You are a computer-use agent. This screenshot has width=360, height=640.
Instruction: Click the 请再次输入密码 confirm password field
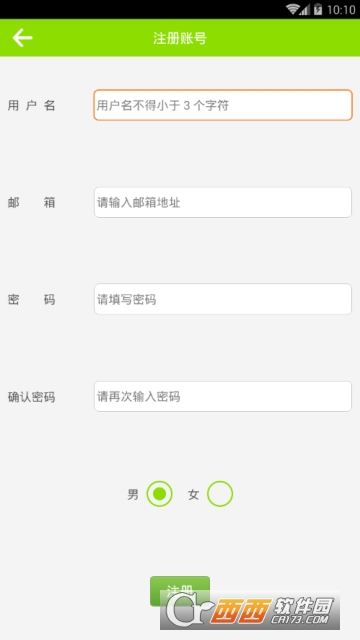coord(223,396)
